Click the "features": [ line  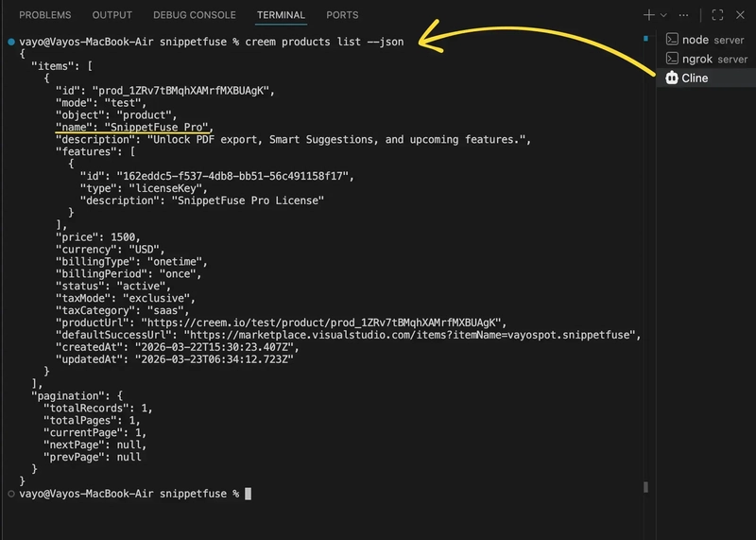(x=95, y=151)
